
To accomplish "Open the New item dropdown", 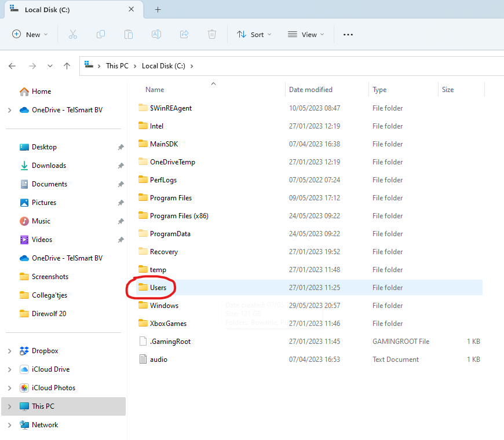I will [x=30, y=35].
